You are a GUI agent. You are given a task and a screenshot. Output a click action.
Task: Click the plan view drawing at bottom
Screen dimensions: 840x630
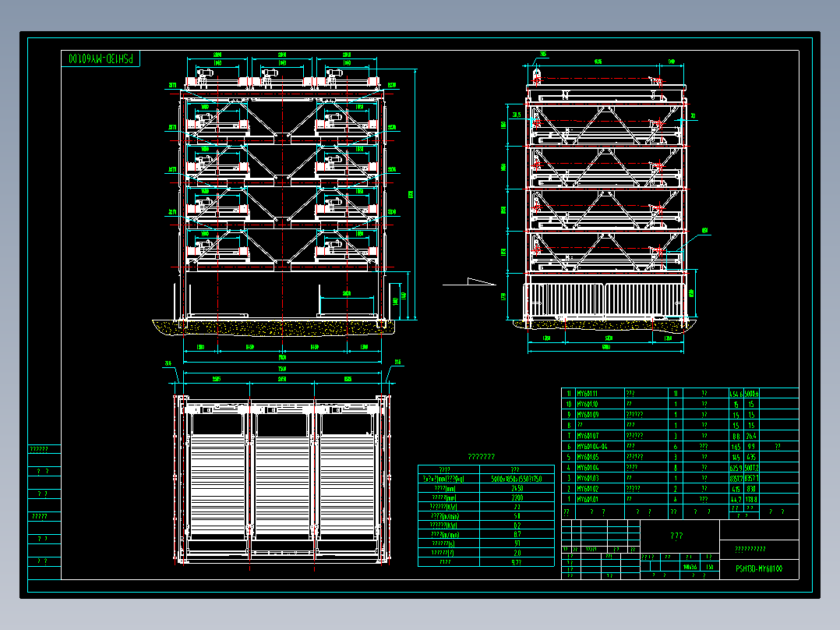click(x=282, y=480)
